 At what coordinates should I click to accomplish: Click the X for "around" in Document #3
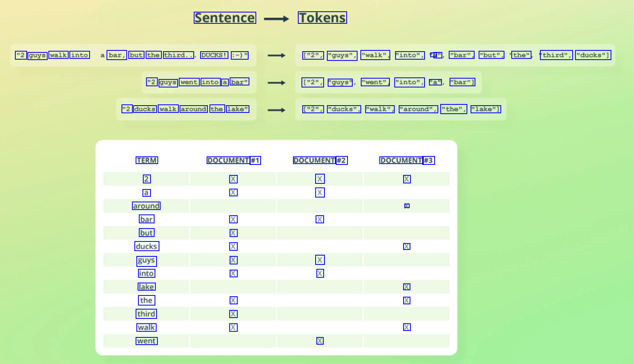click(407, 206)
